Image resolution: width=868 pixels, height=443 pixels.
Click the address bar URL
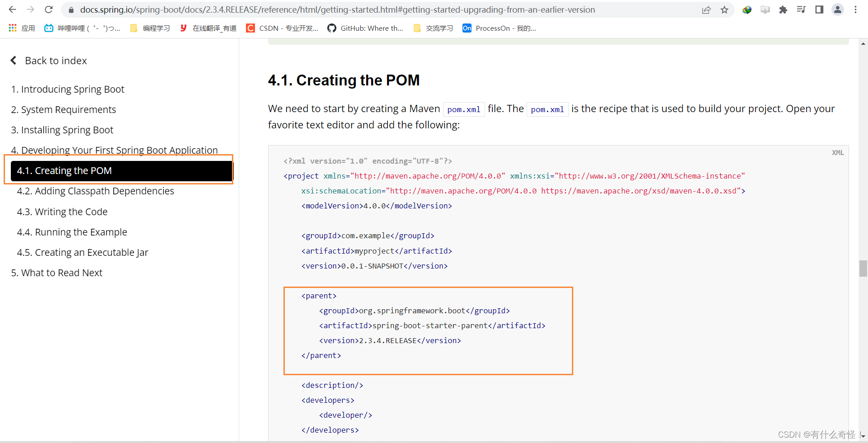coord(337,9)
